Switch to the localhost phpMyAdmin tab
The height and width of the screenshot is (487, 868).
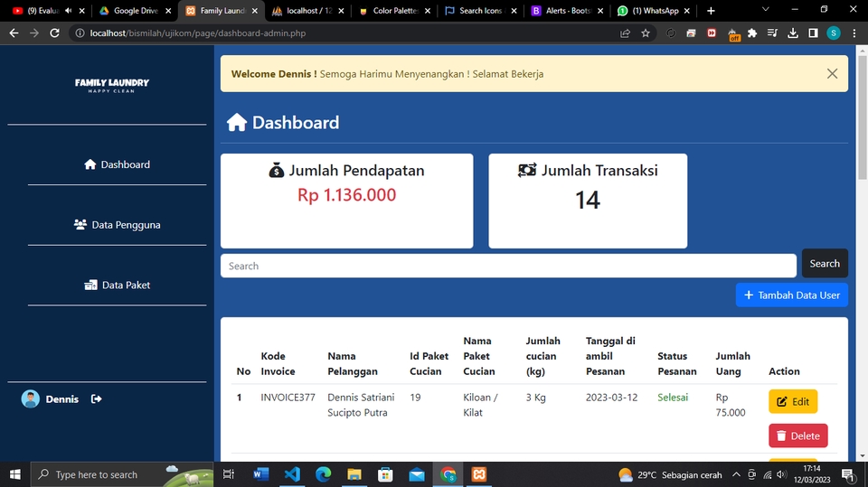tap(307, 11)
